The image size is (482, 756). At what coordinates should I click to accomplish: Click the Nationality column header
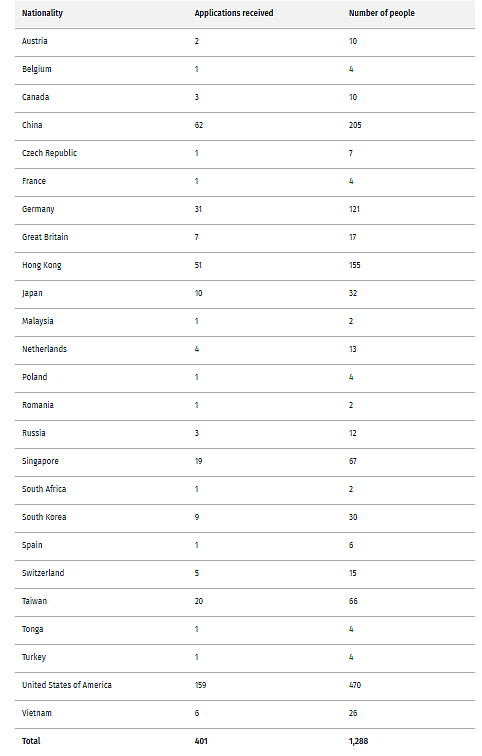[42, 13]
